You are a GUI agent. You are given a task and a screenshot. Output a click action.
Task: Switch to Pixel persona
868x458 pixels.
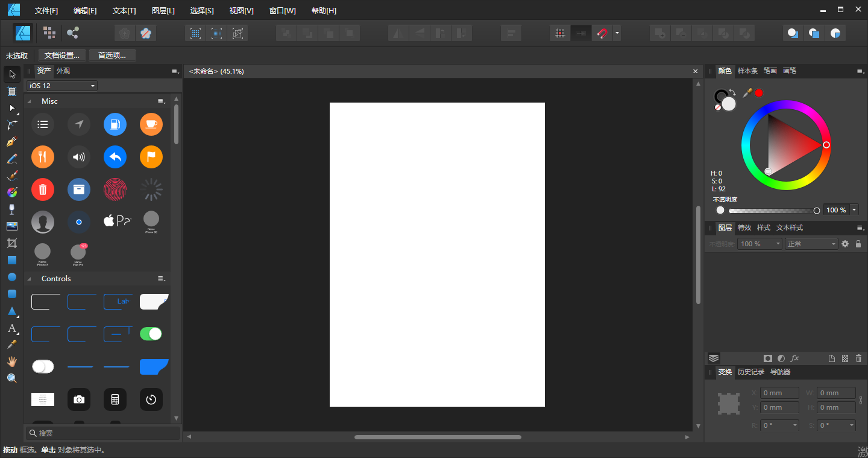tap(49, 33)
